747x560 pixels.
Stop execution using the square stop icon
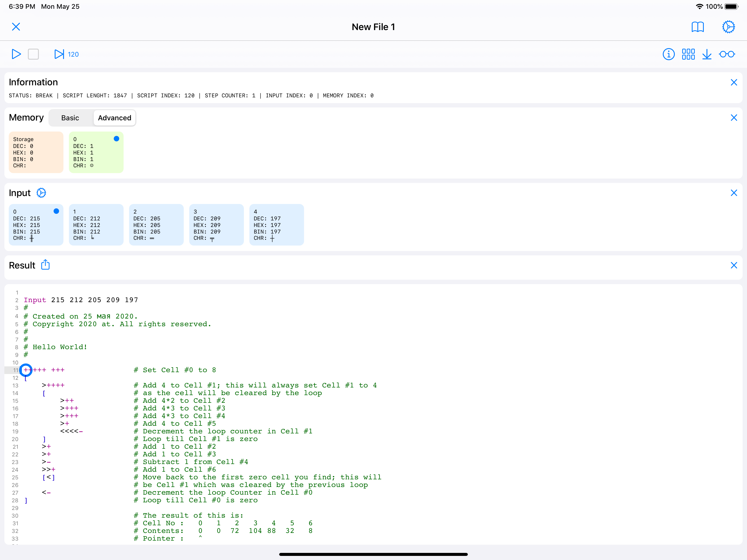[33, 54]
